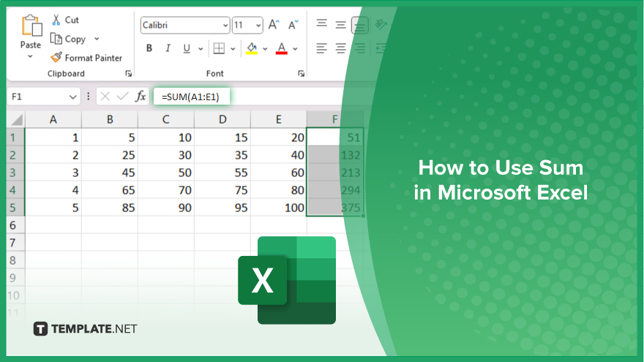Align text right
The width and height of the screenshot is (644, 362).
(359, 48)
